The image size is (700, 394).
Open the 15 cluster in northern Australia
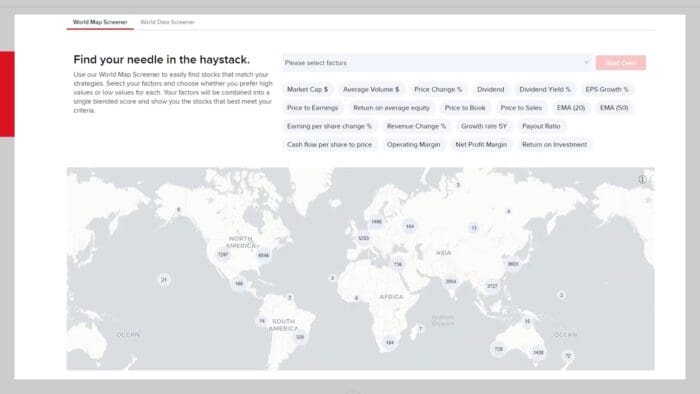pyautogui.click(x=527, y=321)
